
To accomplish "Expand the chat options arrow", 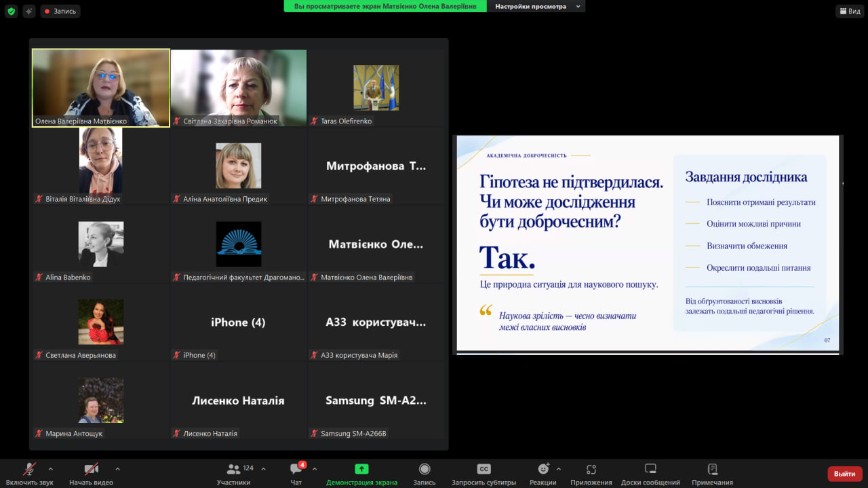I will (315, 469).
